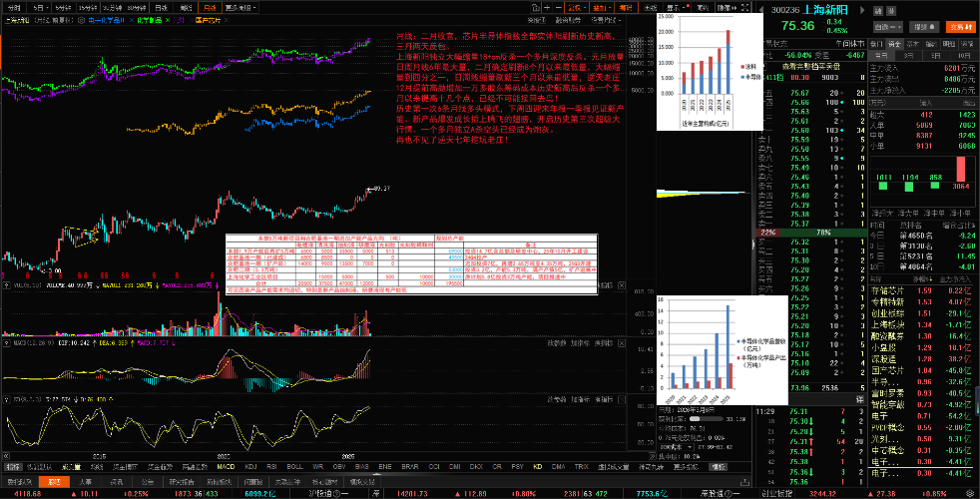Open 资金 tab in right panel
This screenshot has width=980, height=499.
click(894, 44)
